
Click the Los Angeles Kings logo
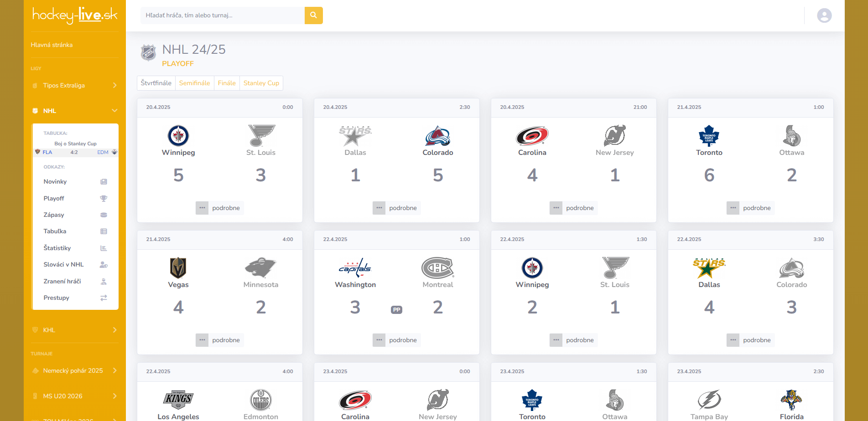click(178, 400)
